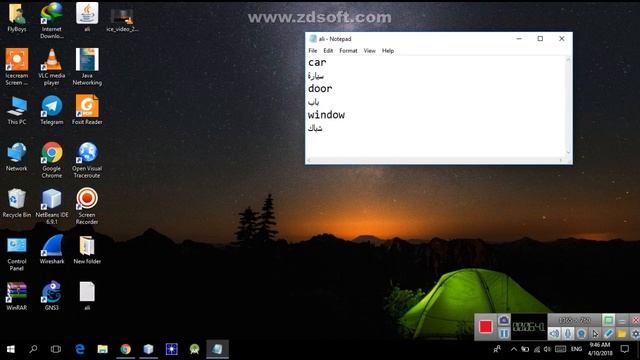The width and height of the screenshot is (640, 360).
Task: Open Notepad's Help menu
Action: pyautogui.click(x=388, y=51)
